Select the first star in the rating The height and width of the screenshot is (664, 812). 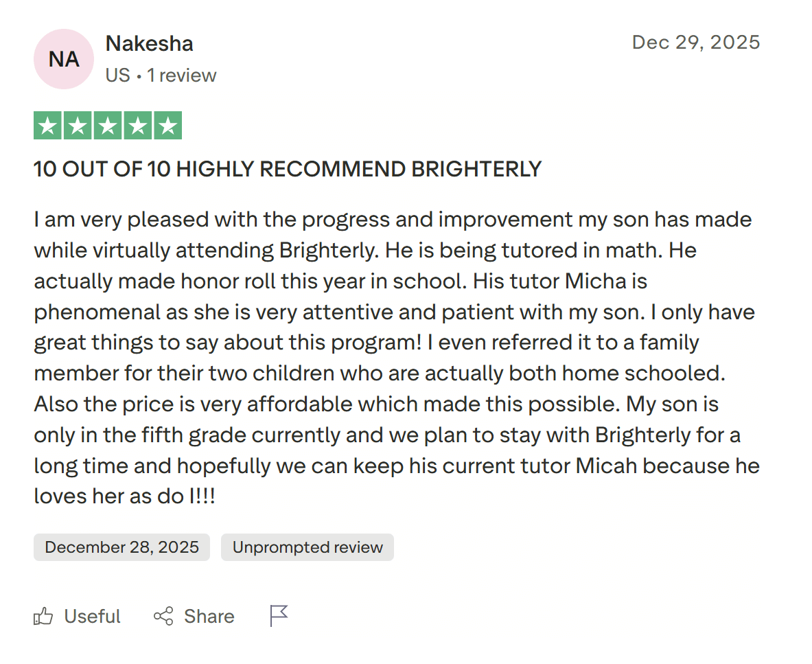tap(48, 125)
